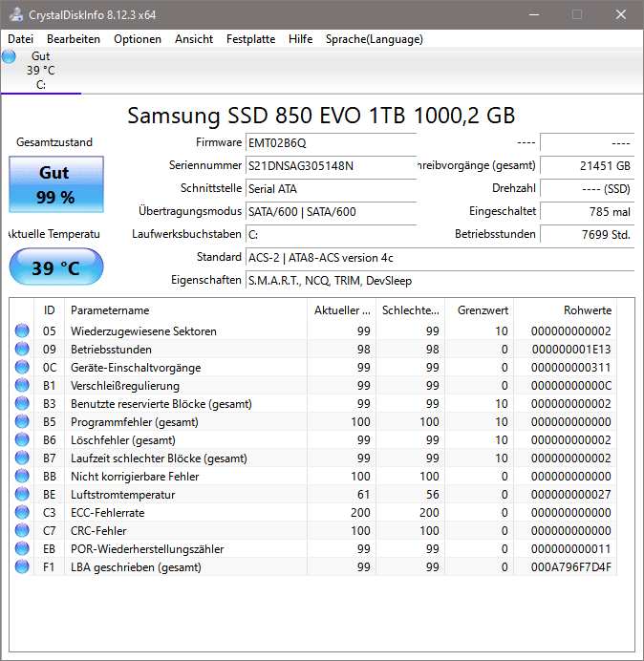
Task: Click the CrystalDiskInfo app icon in title bar
Action: (x=16, y=14)
